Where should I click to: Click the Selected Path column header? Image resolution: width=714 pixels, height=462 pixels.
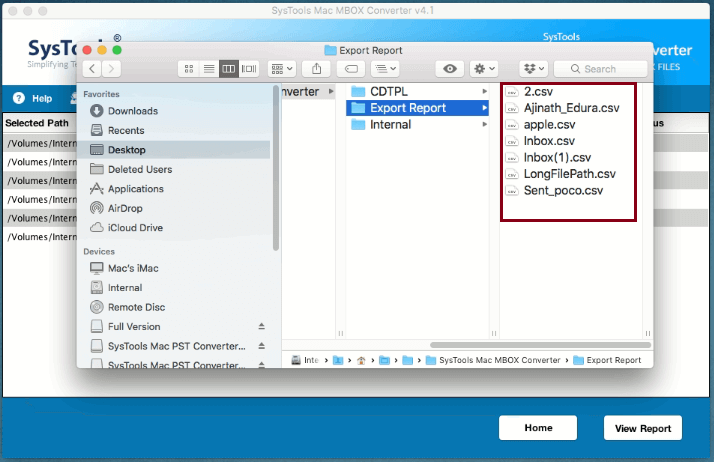(x=37, y=123)
